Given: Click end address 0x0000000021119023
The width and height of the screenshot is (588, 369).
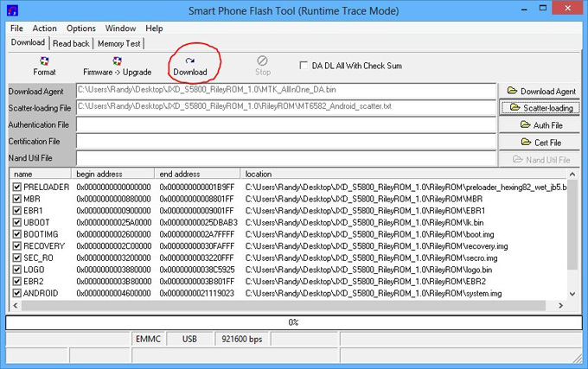Looking at the screenshot, I should tap(197, 293).
